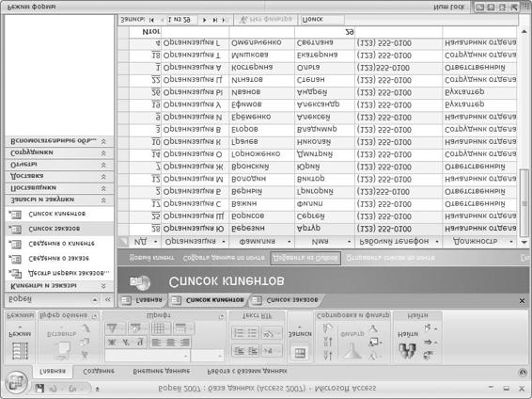Screen dimensions: 532x399
Task: Open the Имя column filter dropdown
Action: point(349,242)
